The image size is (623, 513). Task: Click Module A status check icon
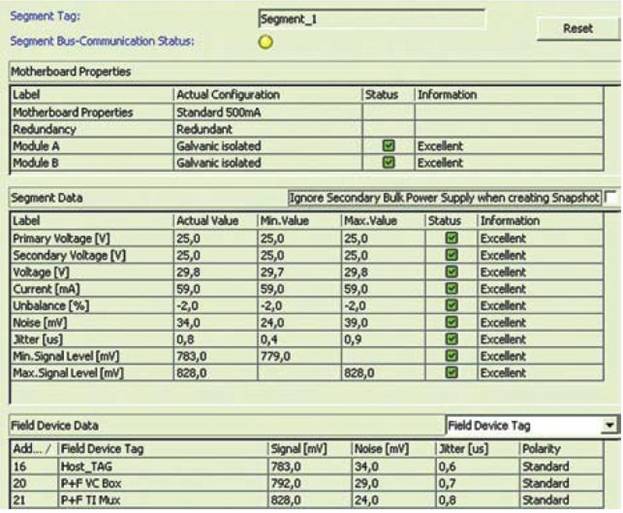tap(388, 146)
